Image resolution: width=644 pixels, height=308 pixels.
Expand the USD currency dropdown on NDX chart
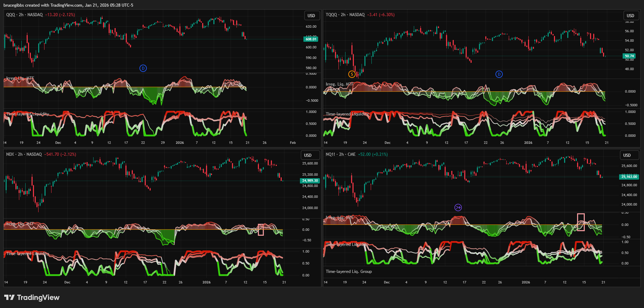point(308,155)
